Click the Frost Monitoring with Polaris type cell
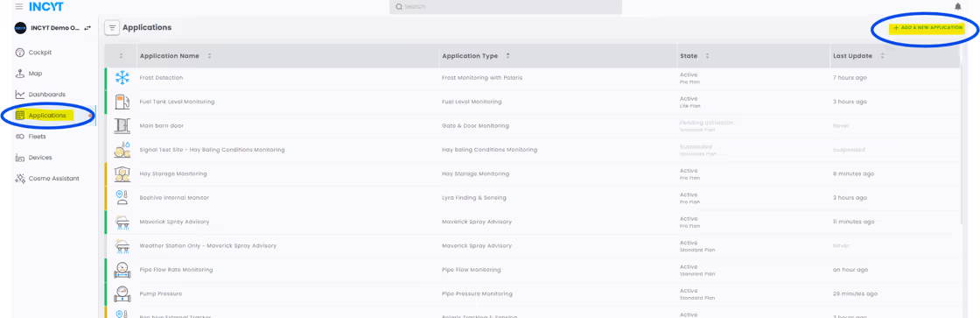Viewport: 980px width, 318px height. (482, 78)
